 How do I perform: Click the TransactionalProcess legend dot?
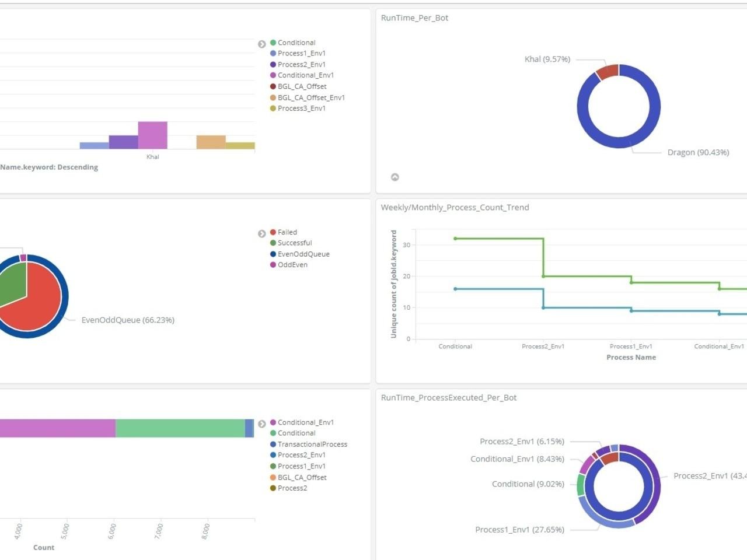click(x=273, y=444)
